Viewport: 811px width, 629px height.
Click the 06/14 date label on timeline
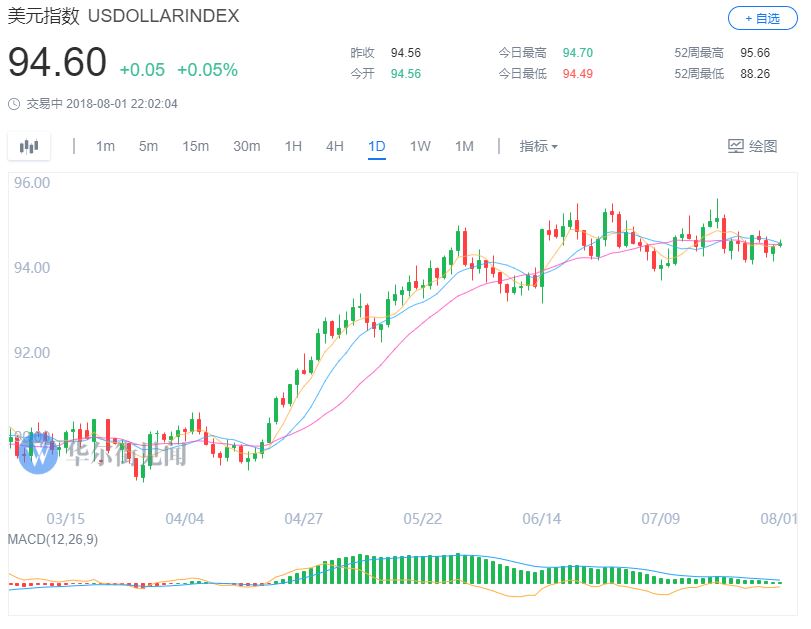(540, 518)
